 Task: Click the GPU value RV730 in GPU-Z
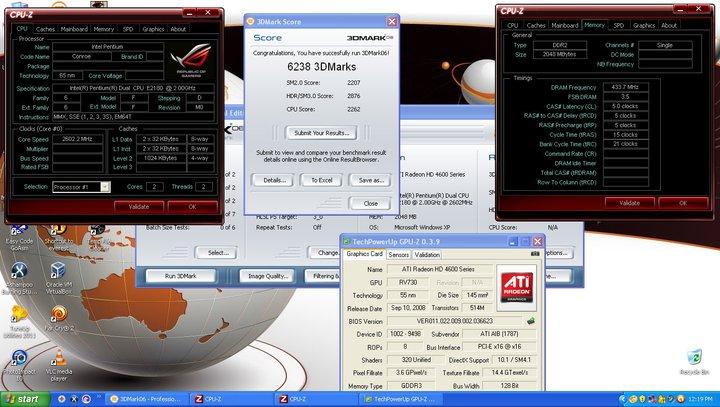pos(408,283)
